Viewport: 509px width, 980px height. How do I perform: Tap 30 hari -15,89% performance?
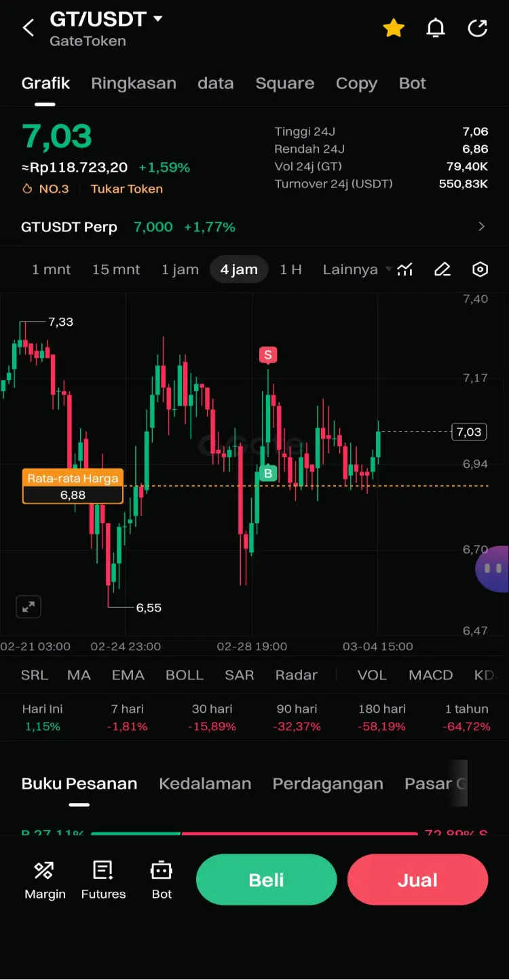click(x=212, y=717)
